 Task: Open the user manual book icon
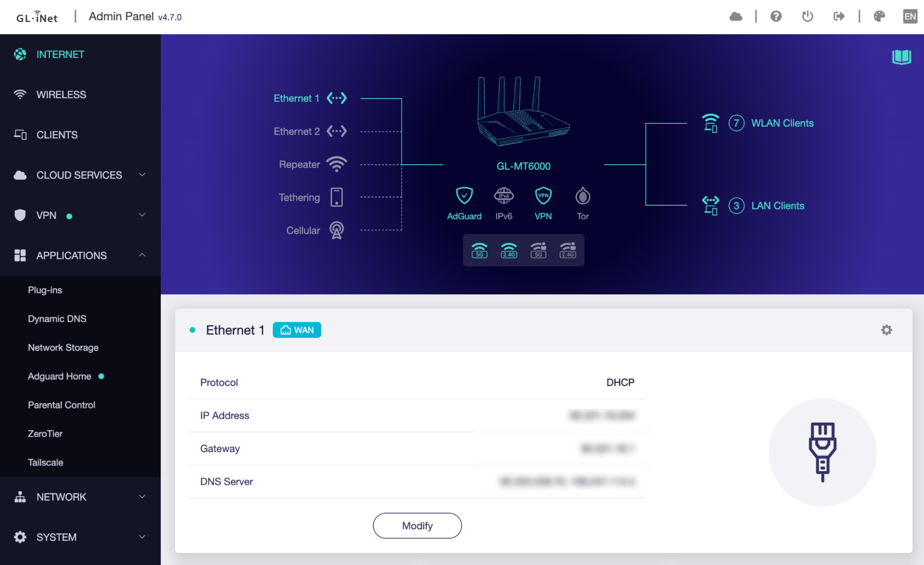pyautogui.click(x=901, y=57)
